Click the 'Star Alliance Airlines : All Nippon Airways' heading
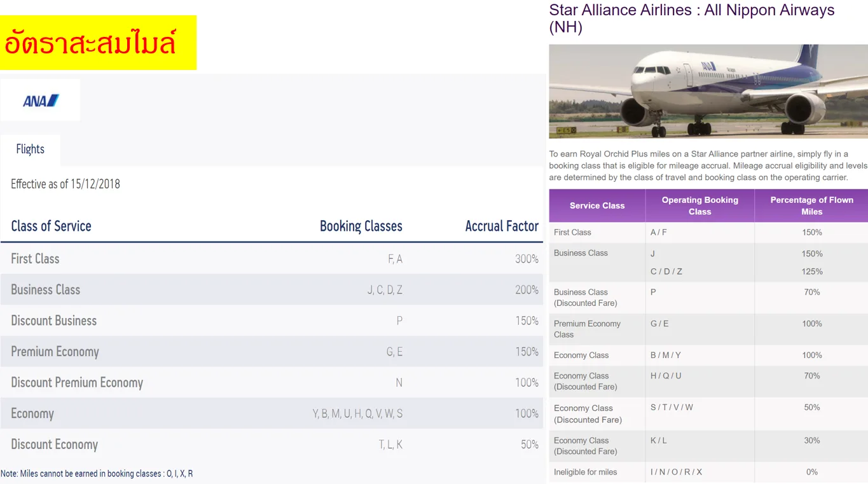This screenshot has width=868, height=484. click(692, 18)
